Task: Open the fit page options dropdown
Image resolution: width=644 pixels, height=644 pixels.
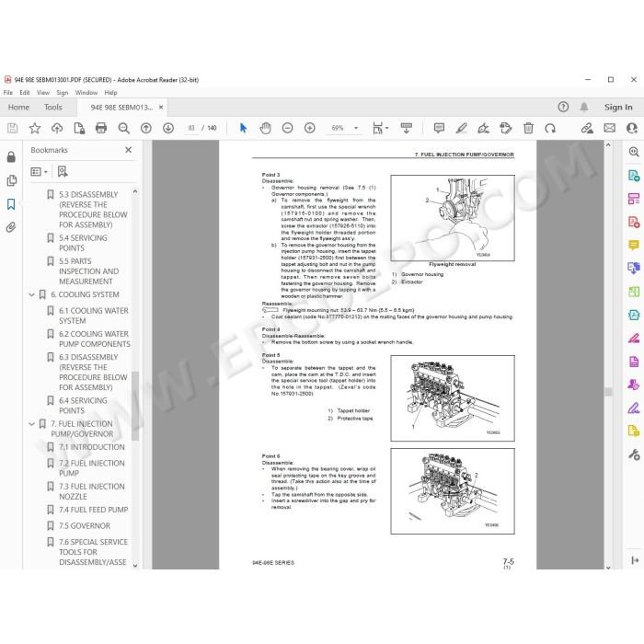Action: point(387,128)
